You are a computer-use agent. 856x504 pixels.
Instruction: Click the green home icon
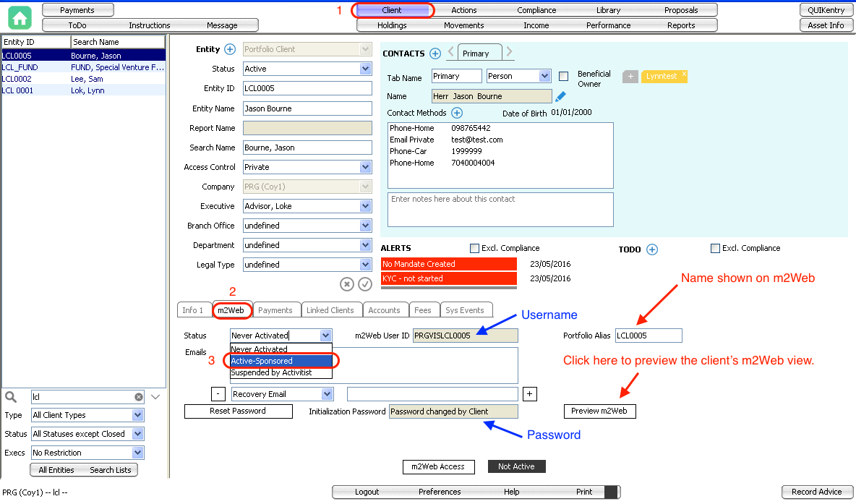click(x=20, y=17)
